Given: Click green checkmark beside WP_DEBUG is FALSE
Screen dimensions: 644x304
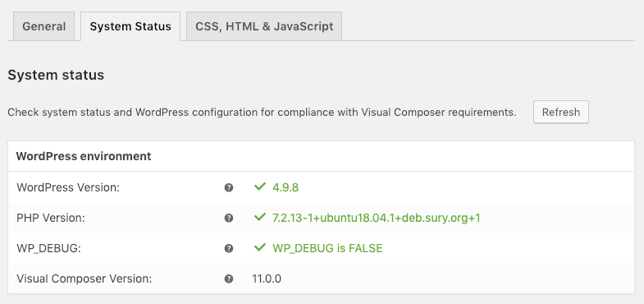Looking at the screenshot, I should tap(260, 247).
